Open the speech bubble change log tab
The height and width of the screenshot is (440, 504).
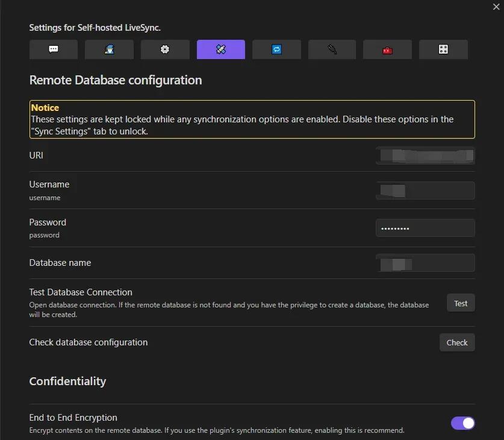click(54, 49)
